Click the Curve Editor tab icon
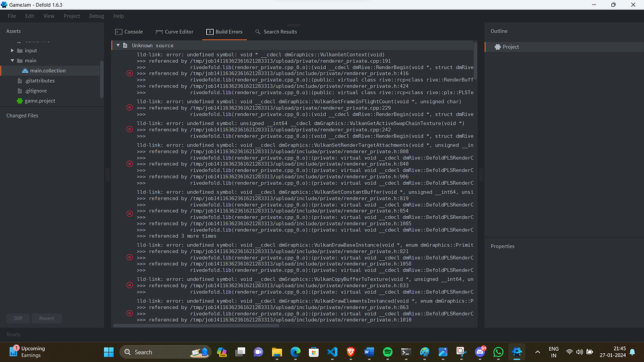 pyautogui.click(x=160, y=31)
